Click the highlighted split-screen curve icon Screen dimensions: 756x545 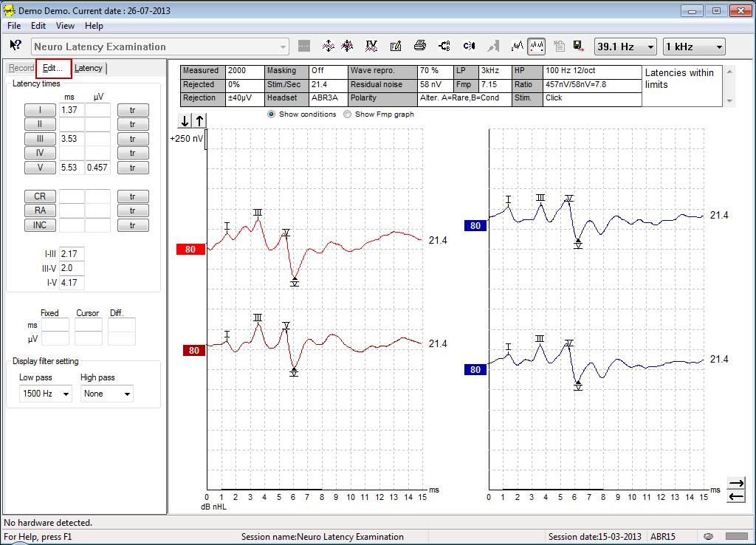click(536, 47)
